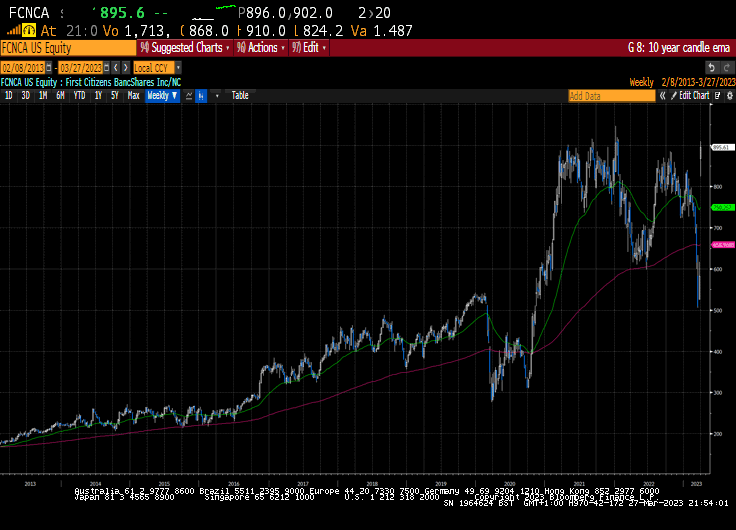
Task: Open end date calendar picker icon
Action: click(x=107, y=68)
